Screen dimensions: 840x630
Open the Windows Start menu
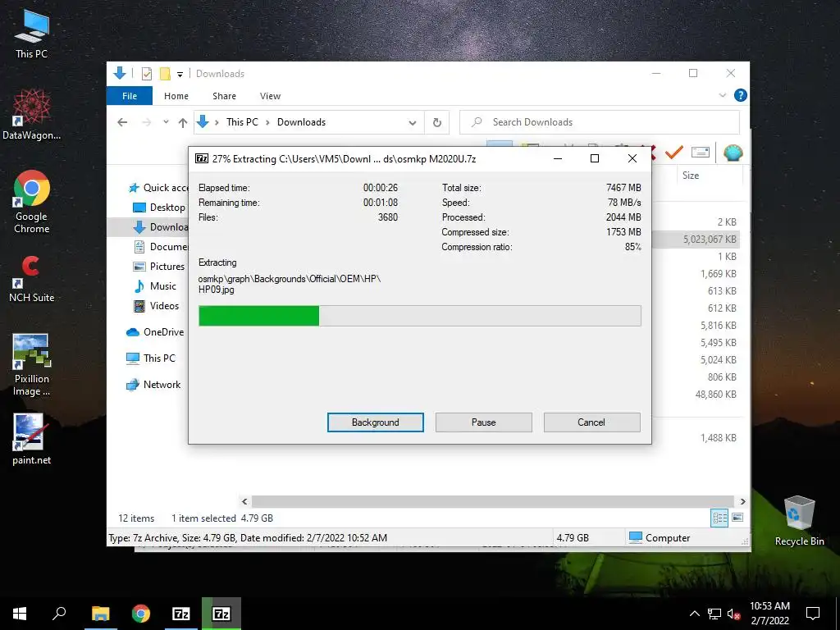(x=20, y=614)
